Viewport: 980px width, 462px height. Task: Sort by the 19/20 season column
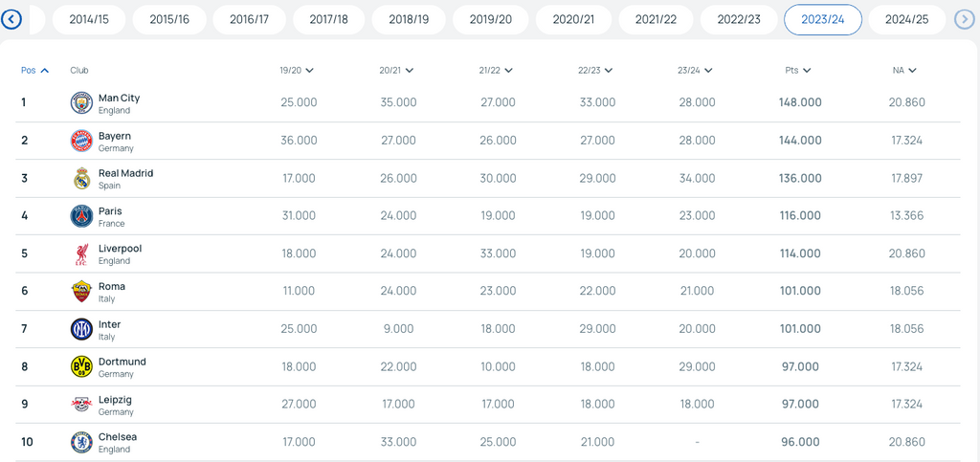297,71
